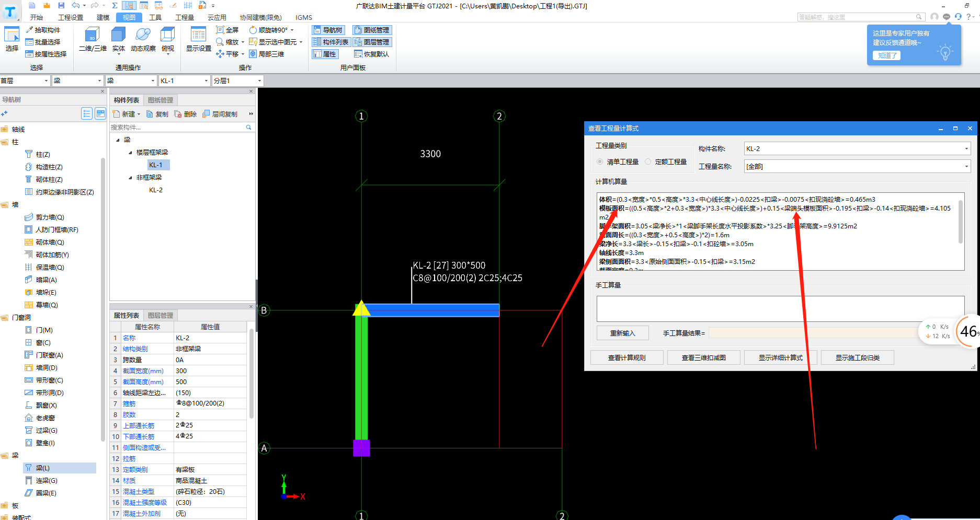
Task: Select the 批量选择 batch select tool
Action: [43, 42]
